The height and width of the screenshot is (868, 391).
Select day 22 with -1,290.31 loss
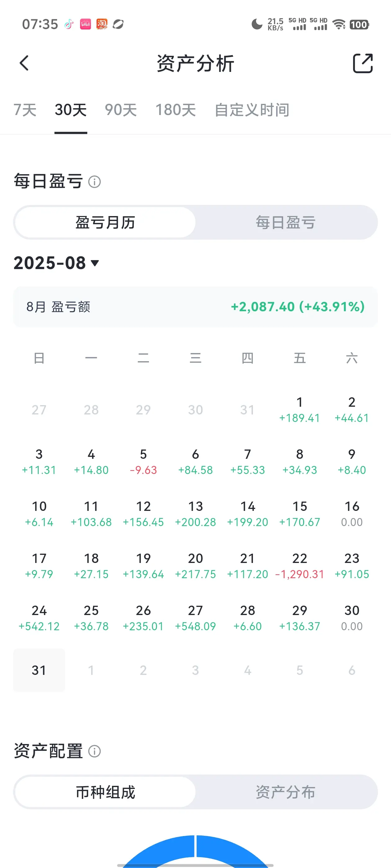[x=299, y=566]
